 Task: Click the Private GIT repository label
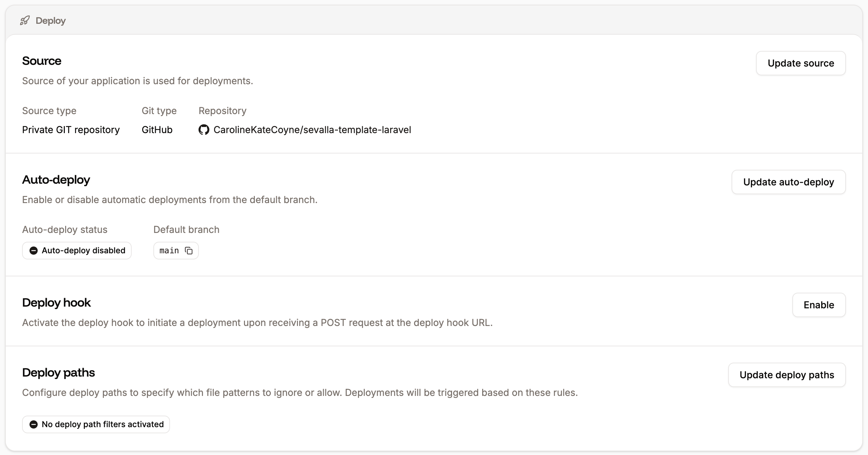click(71, 130)
